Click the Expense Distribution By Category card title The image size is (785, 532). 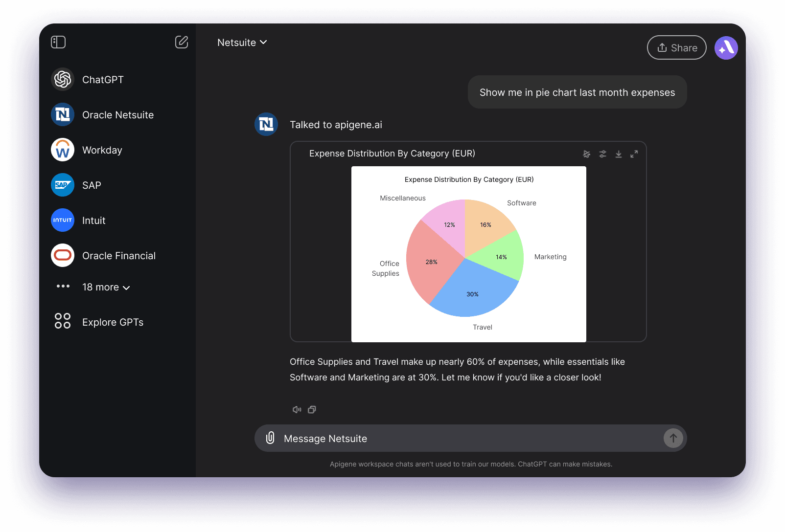coord(392,154)
